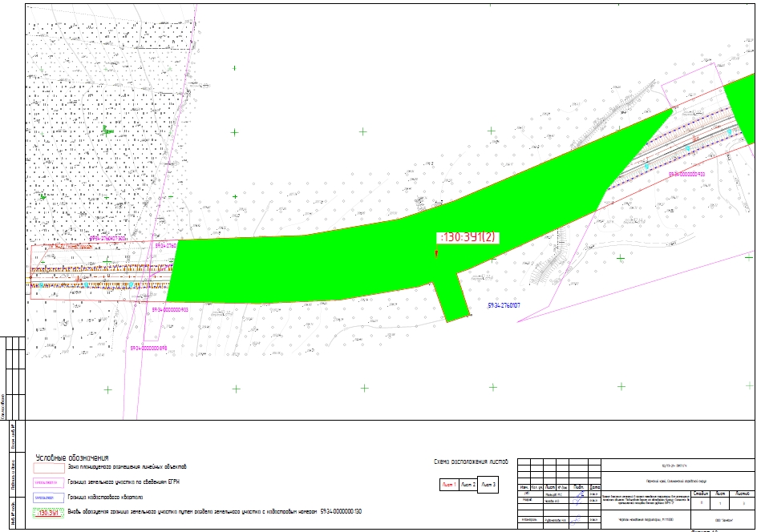Viewport: 757px width, 532px height.
Task: Click the 'Условные обозначения' legend heading
Action: [72, 457]
